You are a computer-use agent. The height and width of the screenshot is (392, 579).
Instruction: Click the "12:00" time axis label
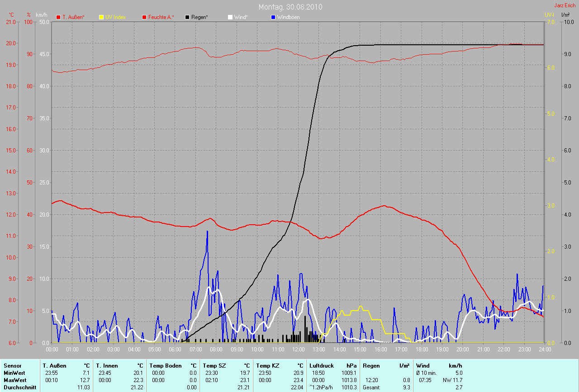coord(299,349)
